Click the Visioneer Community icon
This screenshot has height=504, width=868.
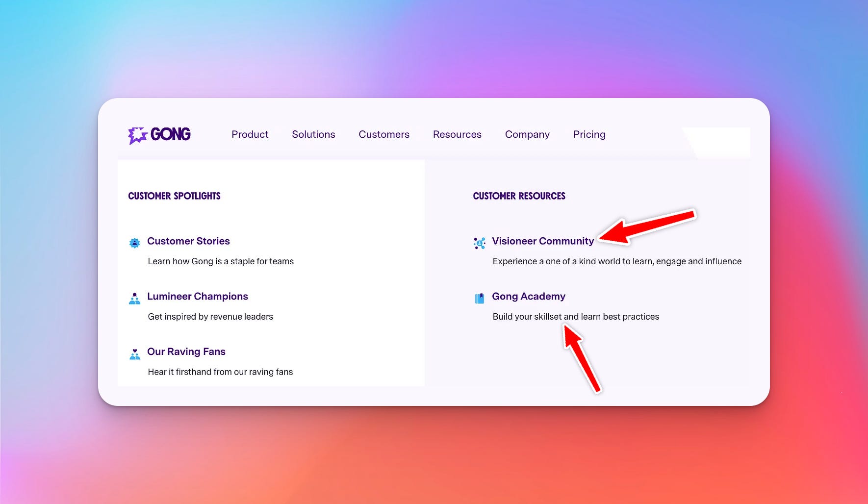[x=480, y=243]
